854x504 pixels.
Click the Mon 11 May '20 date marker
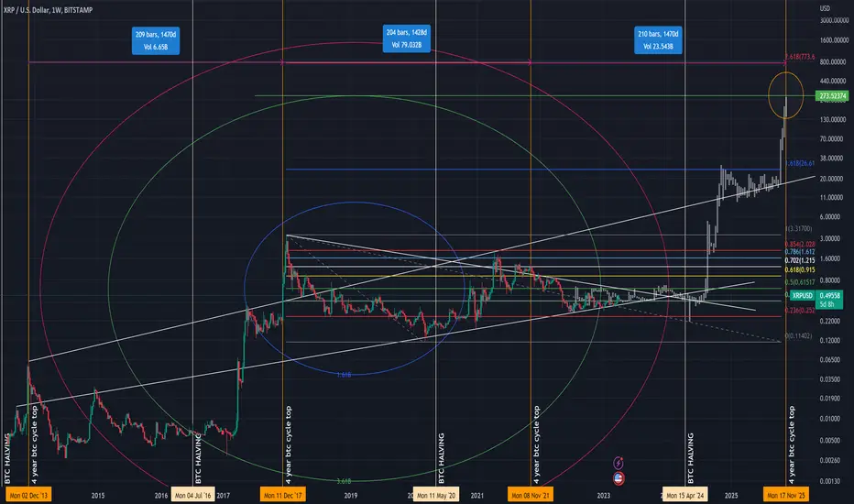point(436,495)
